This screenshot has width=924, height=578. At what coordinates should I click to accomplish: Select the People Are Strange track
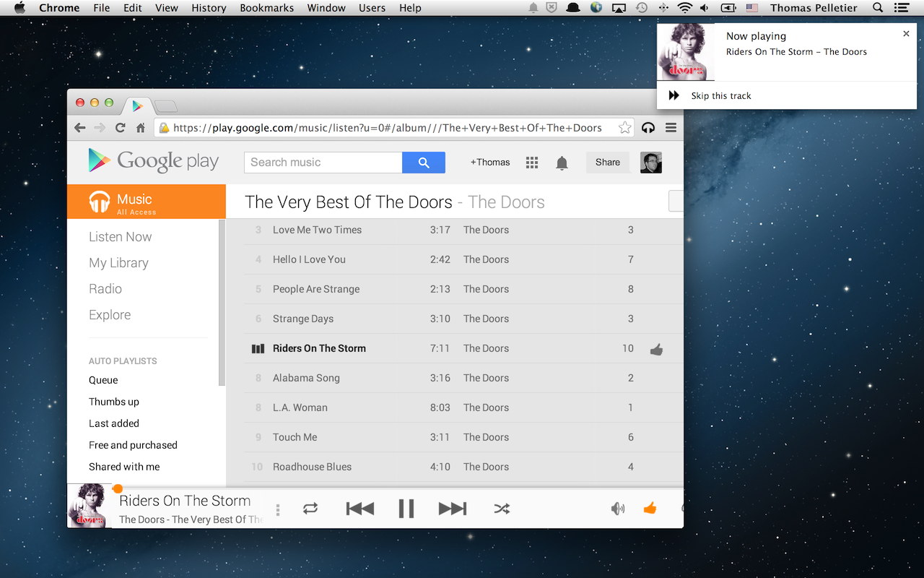point(316,289)
